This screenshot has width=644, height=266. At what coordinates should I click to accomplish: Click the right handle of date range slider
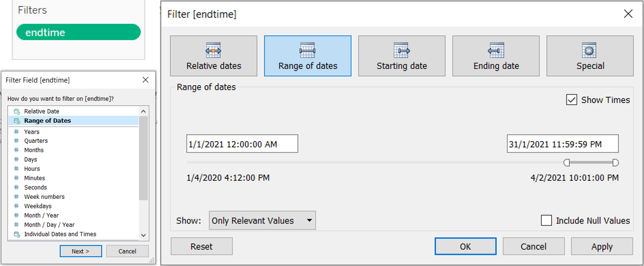[615, 163]
